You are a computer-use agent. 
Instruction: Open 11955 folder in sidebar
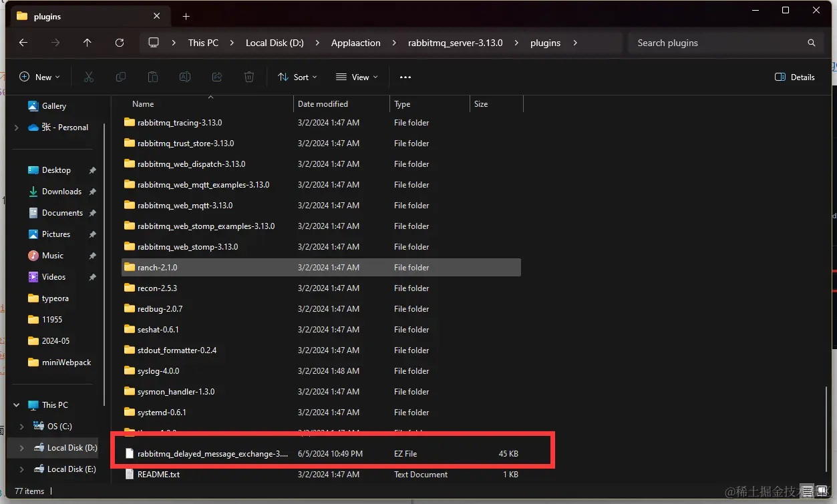pos(52,319)
